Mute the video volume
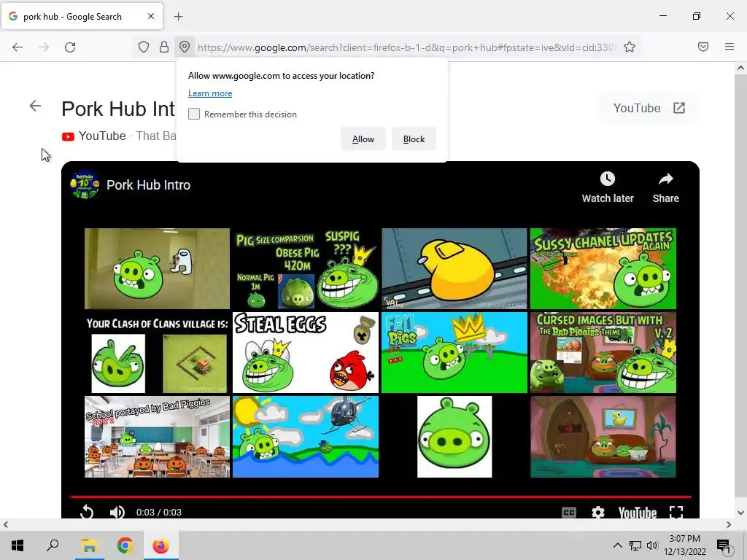 [x=117, y=512]
